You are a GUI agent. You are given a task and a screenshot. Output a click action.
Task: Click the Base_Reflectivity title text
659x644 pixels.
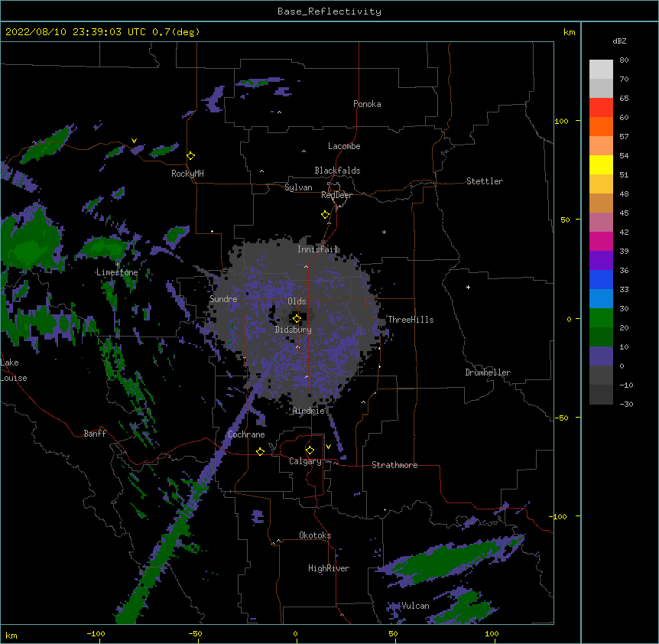pos(329,11)
